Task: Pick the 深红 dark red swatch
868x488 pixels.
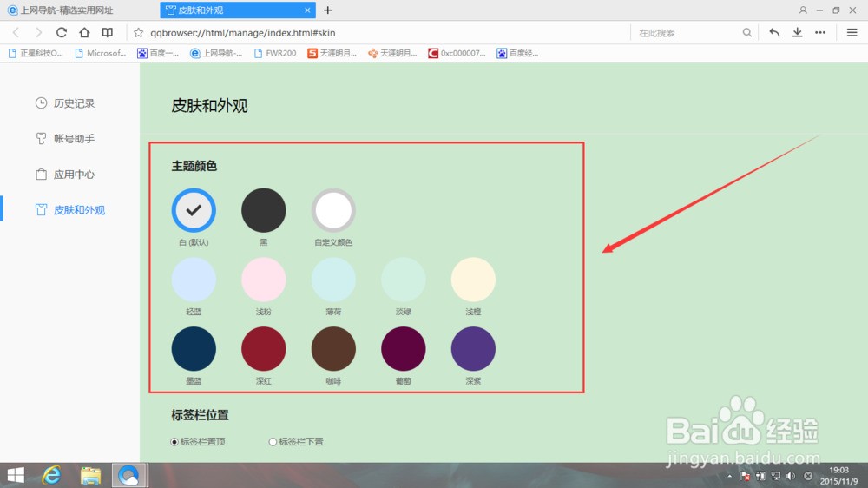Action: (x=264, y=348)
